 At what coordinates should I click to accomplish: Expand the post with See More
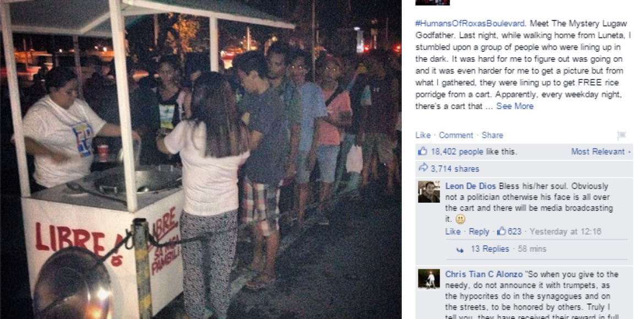[515, 106]
